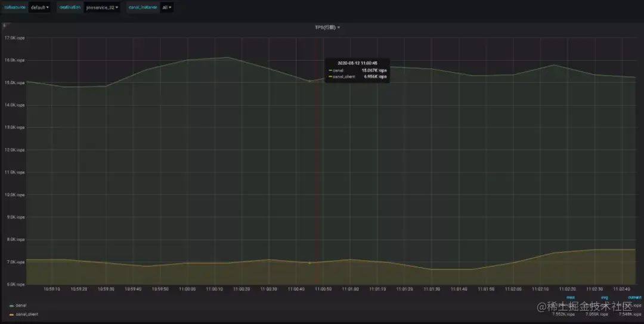644x324 pixels.
Task: Click the datasource variable label
Action: pos(15,7)
